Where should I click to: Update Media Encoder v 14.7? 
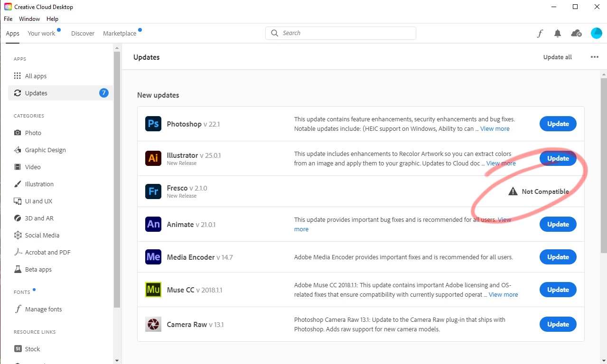558,257
